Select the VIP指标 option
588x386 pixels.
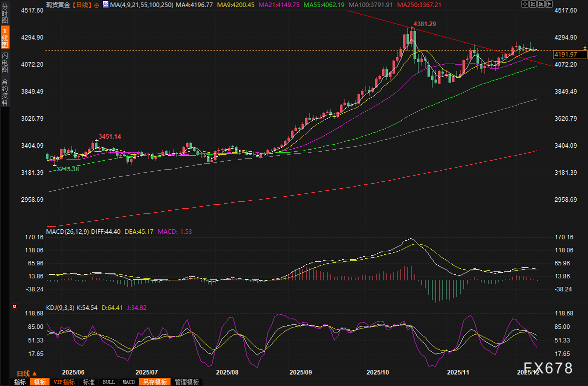(x=64, y=382)
